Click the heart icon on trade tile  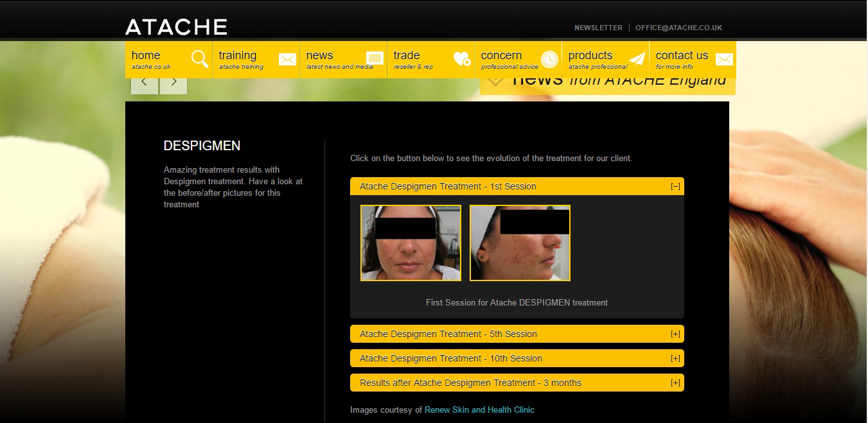462,59
